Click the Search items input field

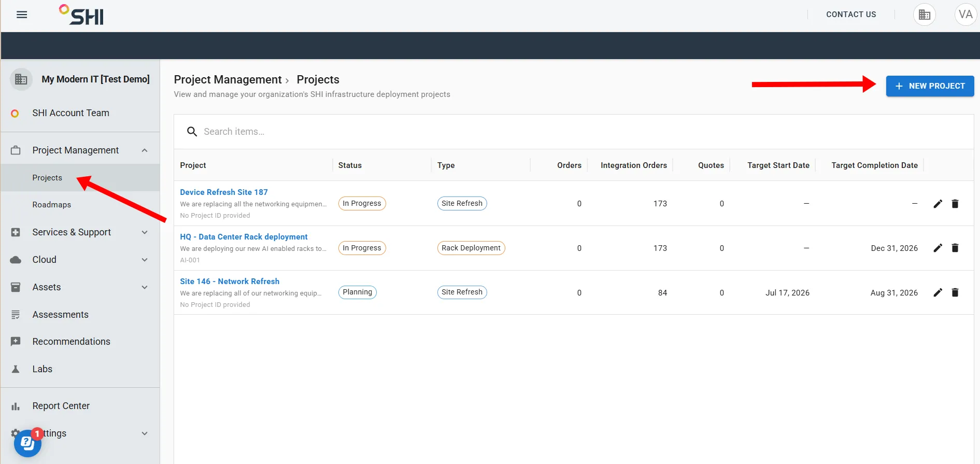click(x=574, y=132)
